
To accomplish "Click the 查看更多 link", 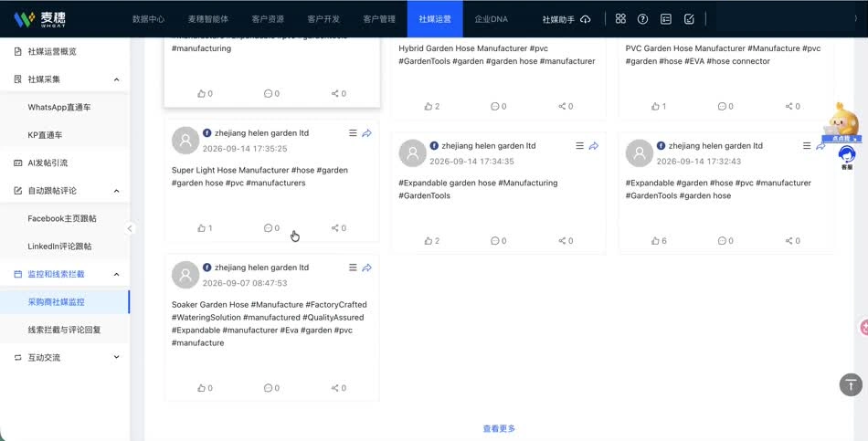I will click(499, 428).
